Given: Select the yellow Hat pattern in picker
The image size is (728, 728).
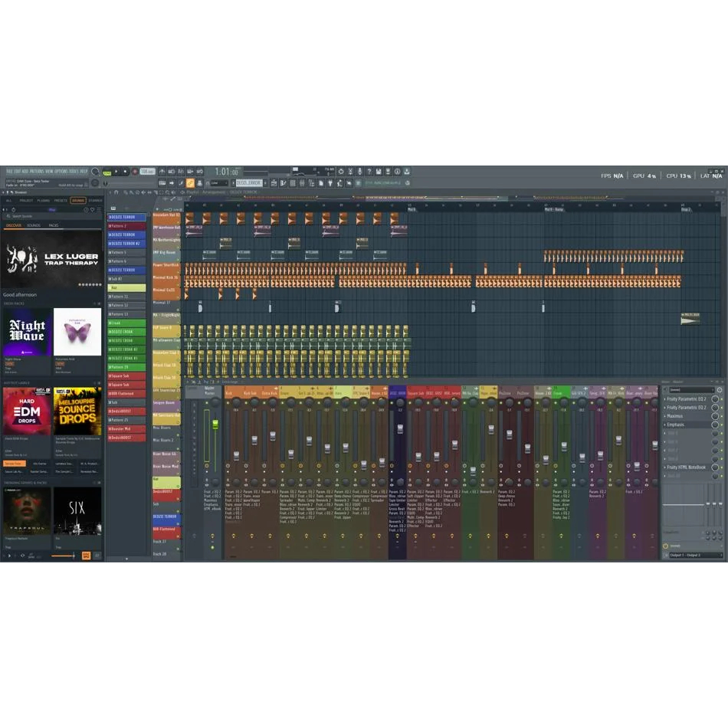Looking at the screenshot, I should 126,288.
